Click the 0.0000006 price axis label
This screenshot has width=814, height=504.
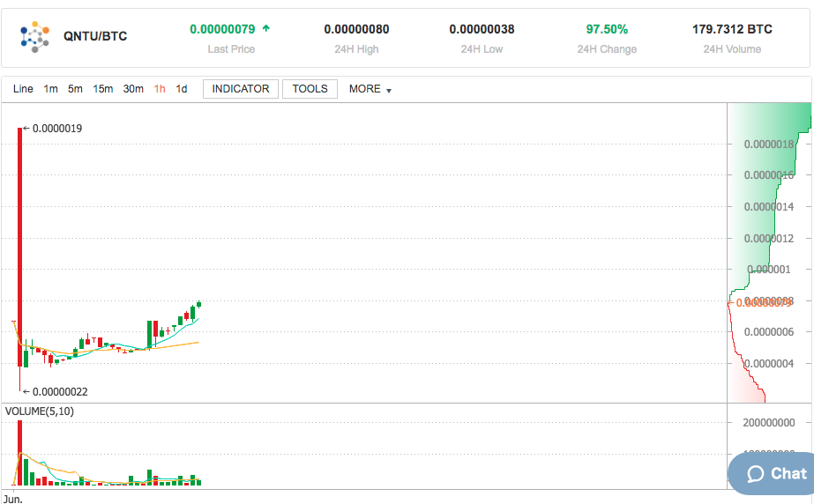pyautogui.click(x=769, y=332)
